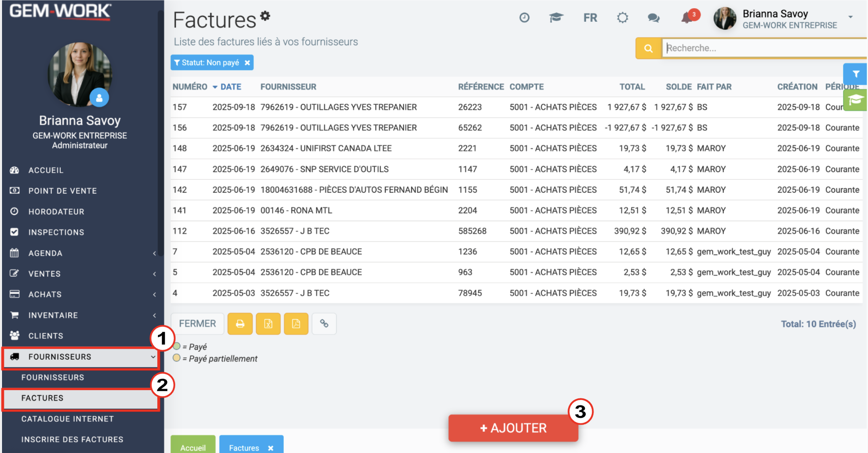Viewport: 868px width, 453px height.
Task: Click the dashboard icon beside ACCUEIL
Action: pos(14,170)
